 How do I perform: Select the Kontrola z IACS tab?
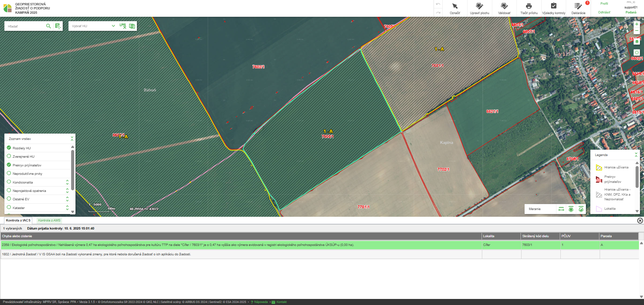[x=18, y=220]
